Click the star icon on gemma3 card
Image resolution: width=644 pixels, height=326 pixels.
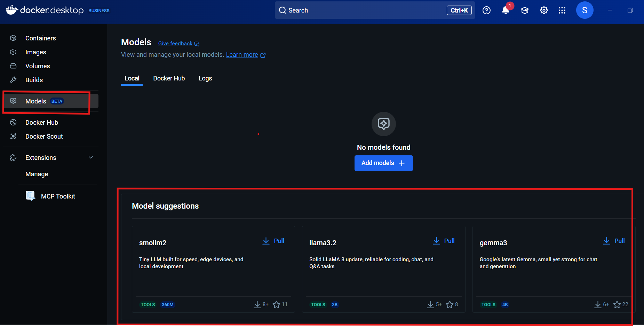click(x=617, y=304)
